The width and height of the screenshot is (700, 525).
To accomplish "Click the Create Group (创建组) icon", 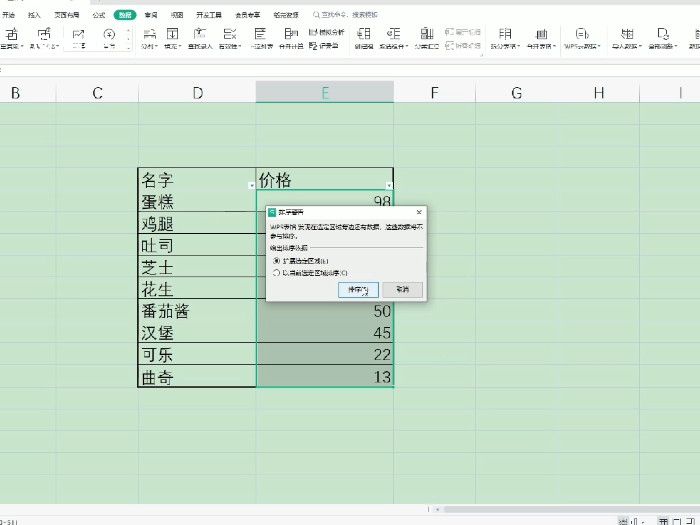I will point(364,34).
